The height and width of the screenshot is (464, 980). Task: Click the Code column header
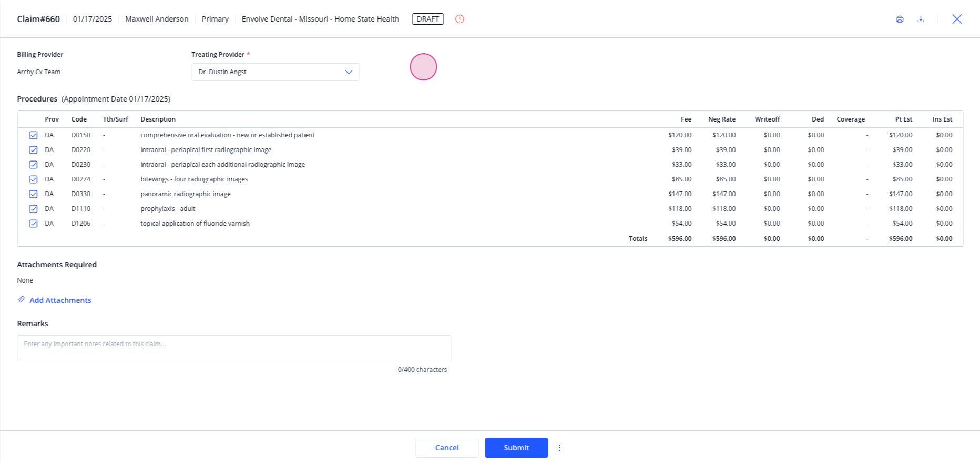pos(79,119)
